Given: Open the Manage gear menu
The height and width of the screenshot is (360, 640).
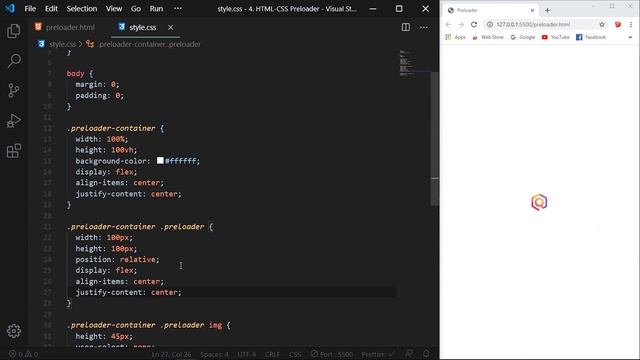Looking at the screenshot, I should point(14,331).
